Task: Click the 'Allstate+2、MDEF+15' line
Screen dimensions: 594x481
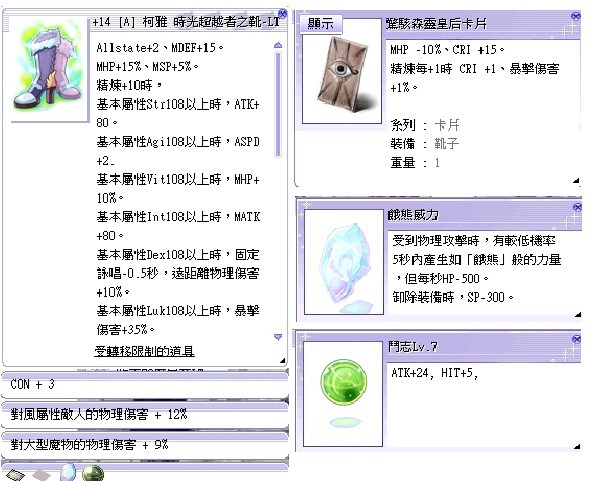Action: pyautogui.click(x=160, y=48)
